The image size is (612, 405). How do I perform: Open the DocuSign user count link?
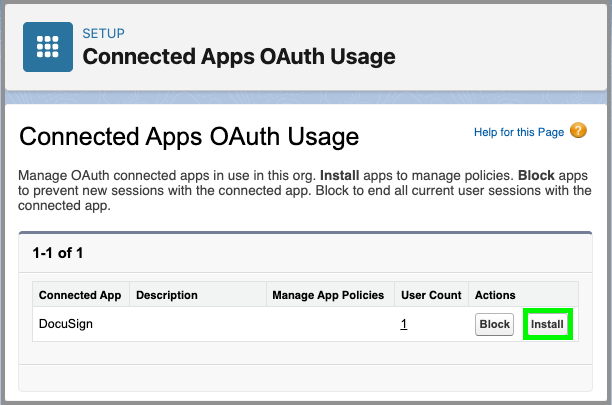(x=403, y=324)
